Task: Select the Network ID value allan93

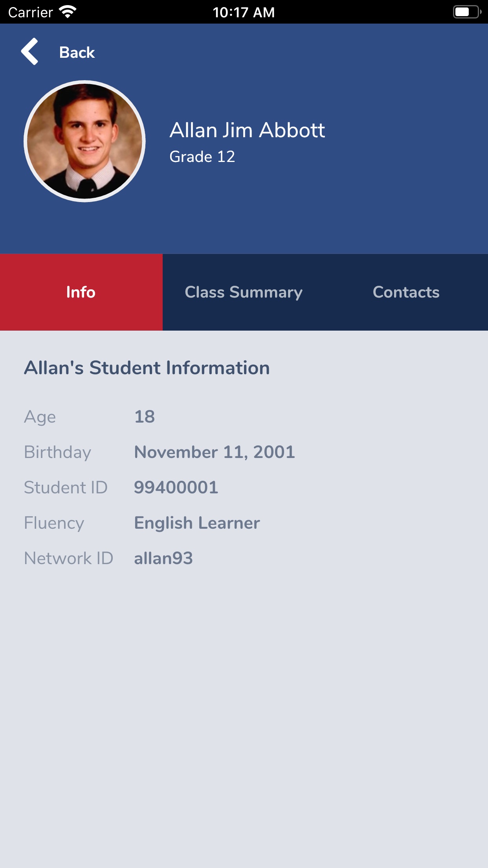Action: point(163,558)
